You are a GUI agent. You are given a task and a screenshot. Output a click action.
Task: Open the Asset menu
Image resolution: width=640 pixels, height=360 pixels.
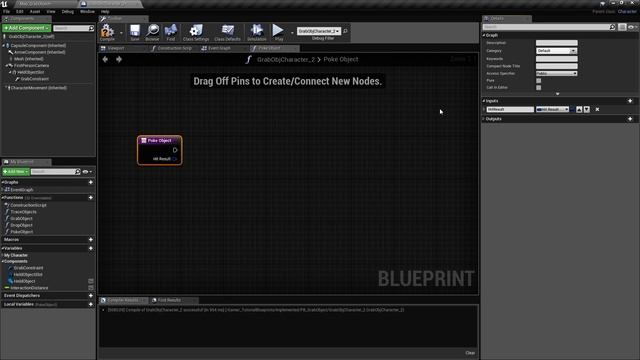point(35,11)
